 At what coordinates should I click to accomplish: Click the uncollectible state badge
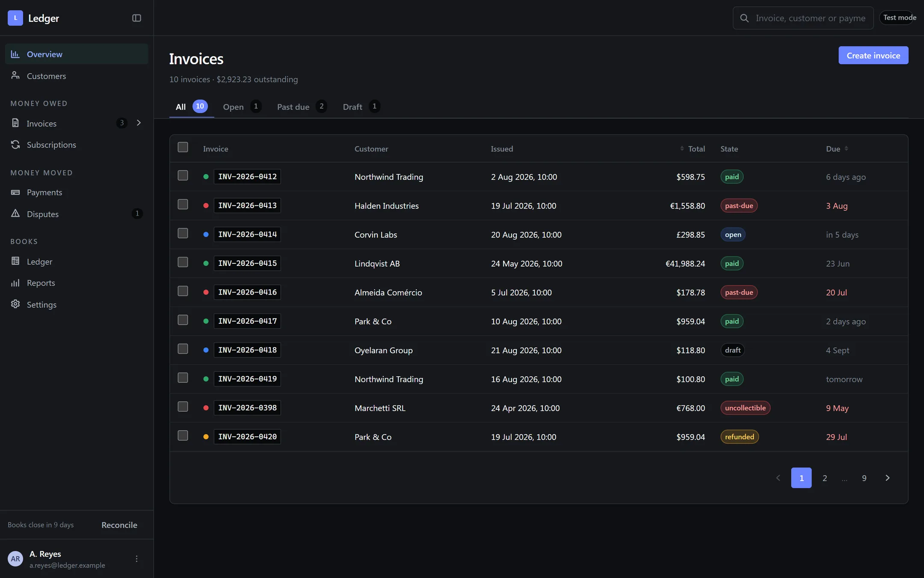(x=745, y=408)
